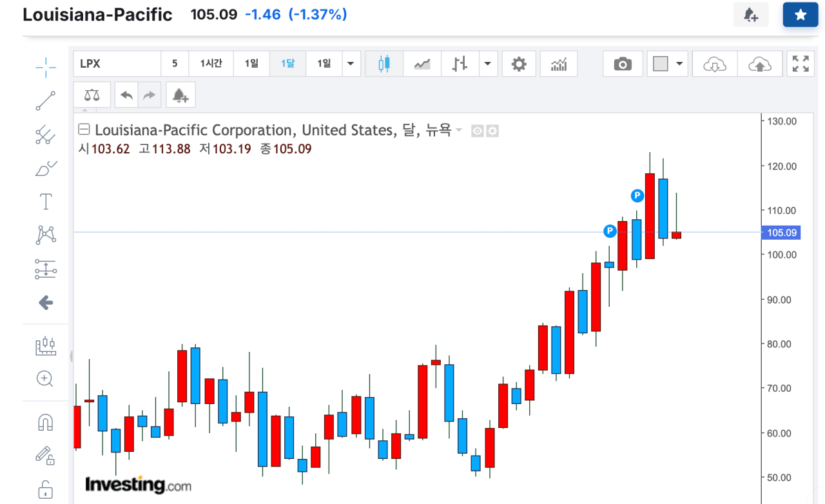Click the Louisiana-Pacific page title

tap(97, 15)
